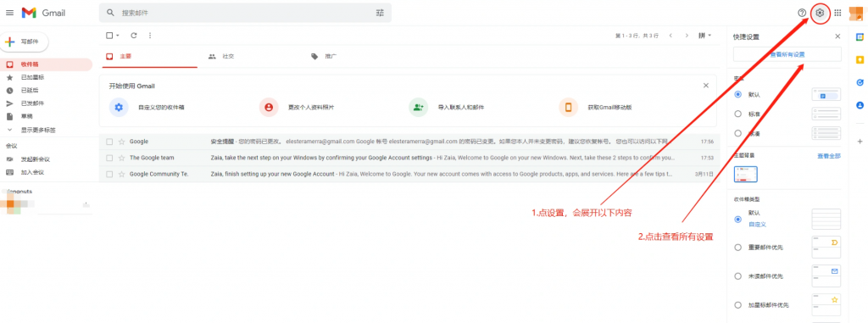The image size is (868, 323).
Task: Click the change profile photo icon
Action: (269, 107)
